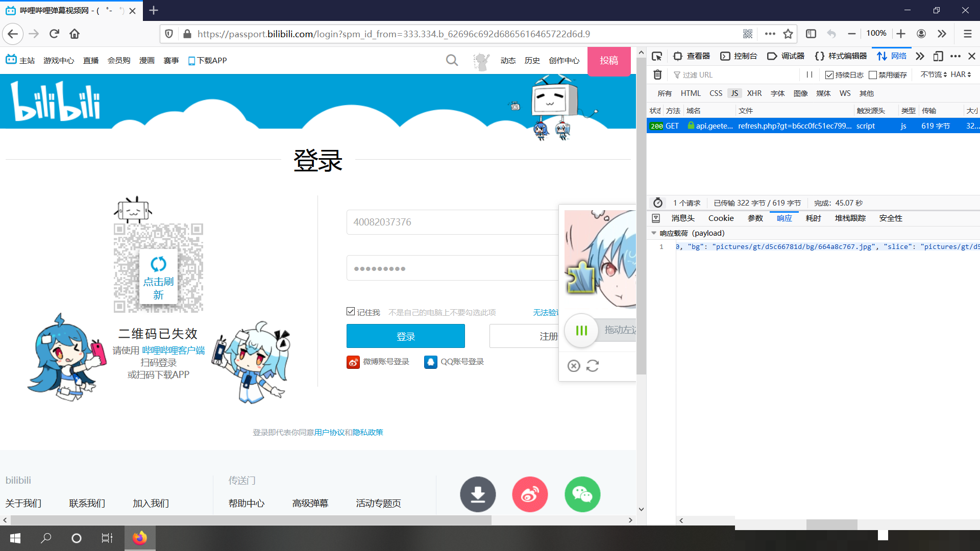Collapse the 响应载荷 (payload) section
Screen dimensions: 980x551
coord(654,233)
